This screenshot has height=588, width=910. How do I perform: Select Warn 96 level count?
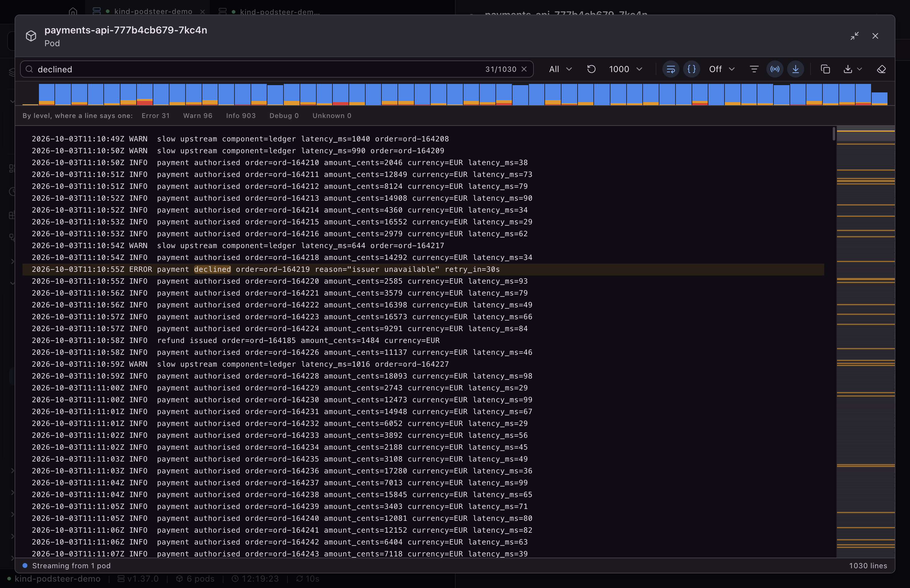tap(198, 116)
